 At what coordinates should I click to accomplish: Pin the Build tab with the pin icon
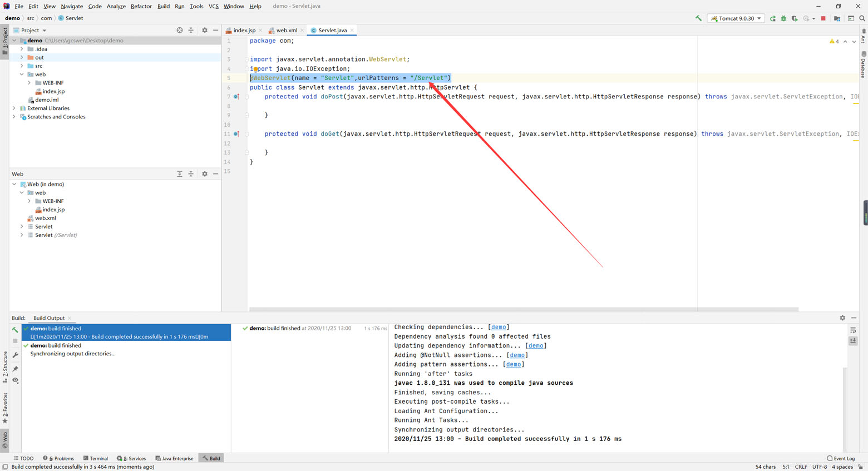[16, 369]
